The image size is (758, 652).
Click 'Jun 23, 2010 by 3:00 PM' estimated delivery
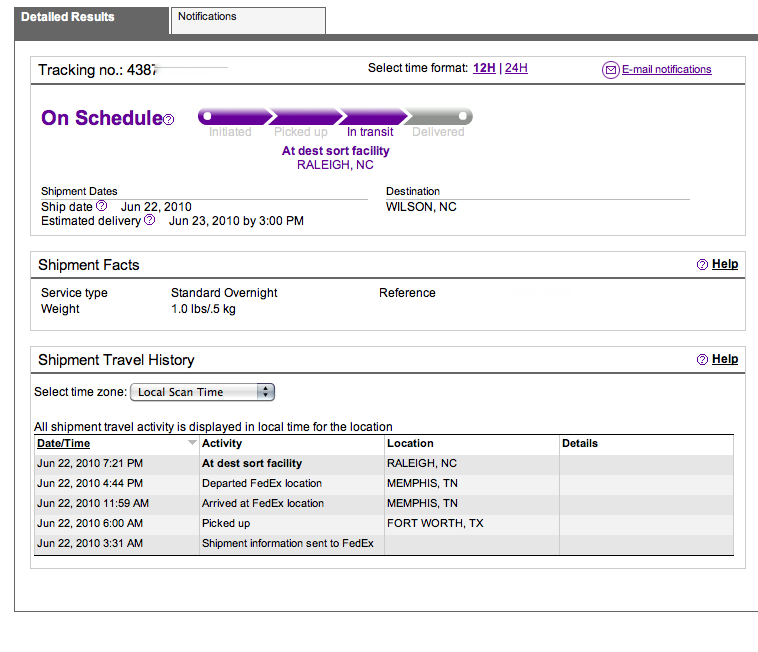[x=236, y=221]
